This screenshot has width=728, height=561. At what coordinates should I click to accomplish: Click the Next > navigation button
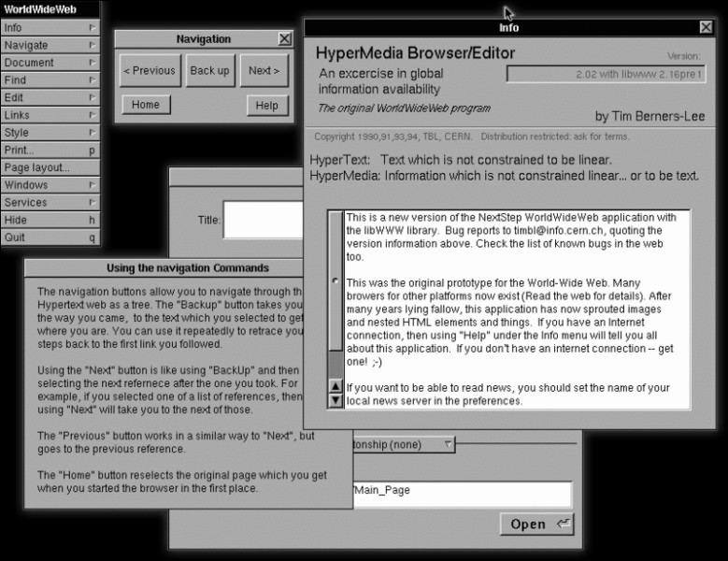pyautogui.click(x=264, y=70)
